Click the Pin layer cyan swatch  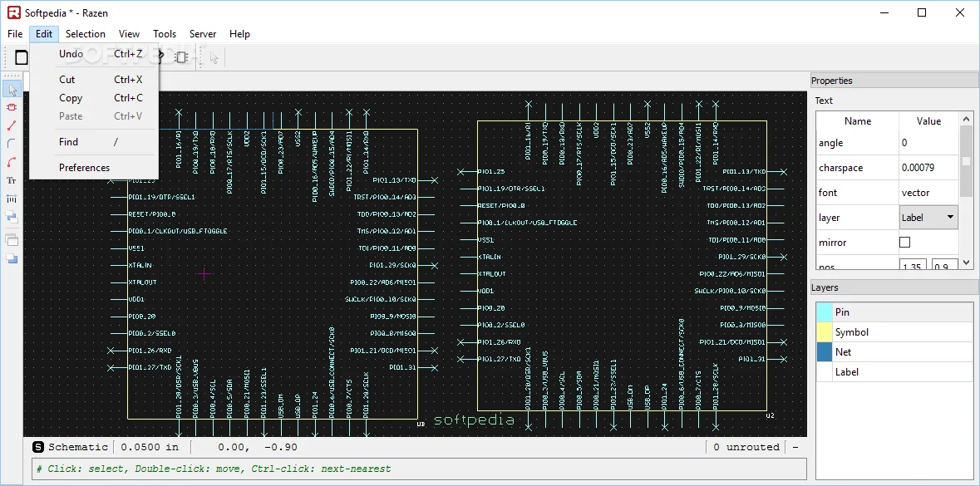coord(824,312)
